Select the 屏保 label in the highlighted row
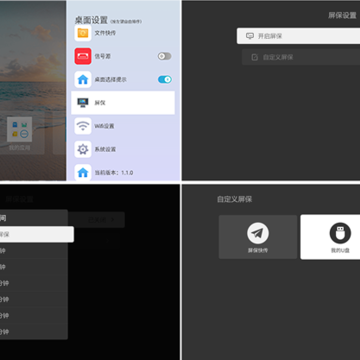This screenshot has width=360, height=360. click(100, 103)
